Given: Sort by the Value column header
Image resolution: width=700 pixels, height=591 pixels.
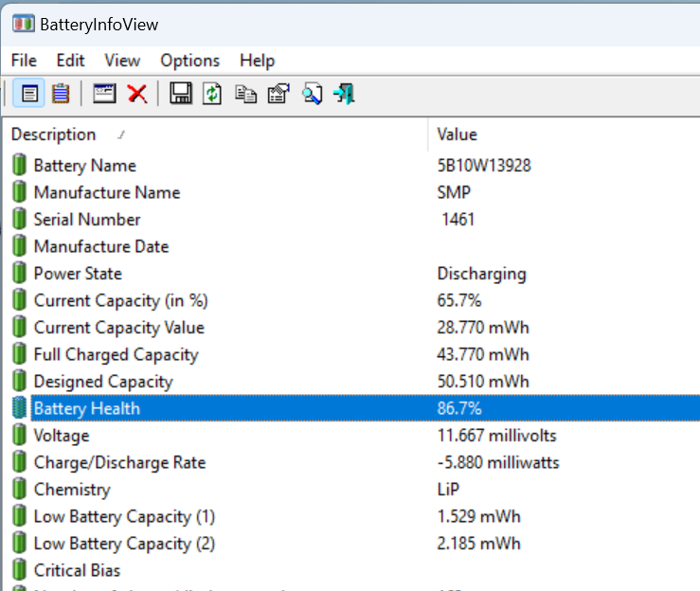Looking at the screenshot, I should (x=565, y=134).
